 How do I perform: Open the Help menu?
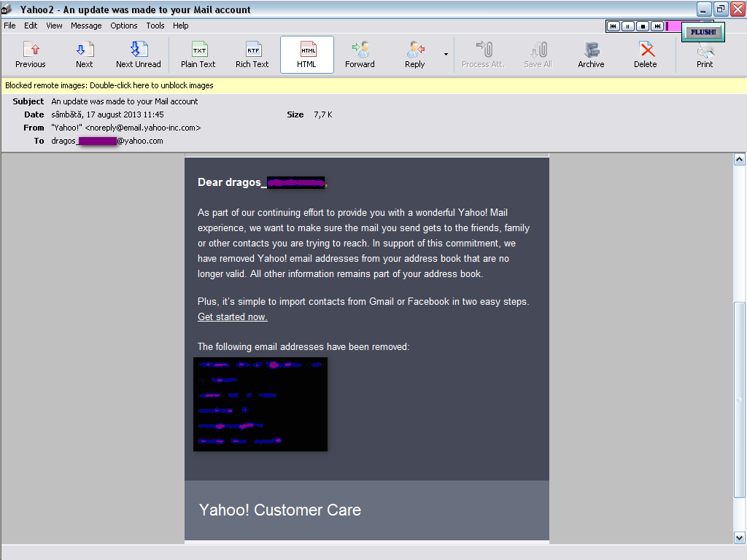181,26
